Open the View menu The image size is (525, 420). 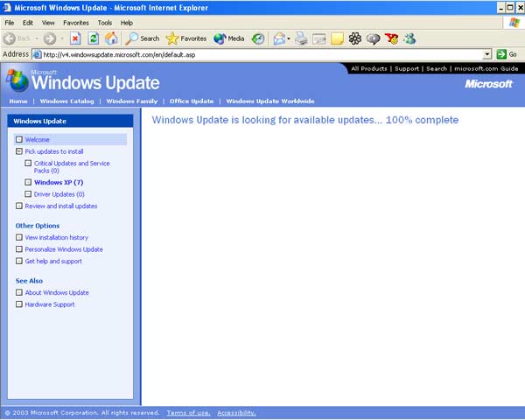[x=48, y=23]
